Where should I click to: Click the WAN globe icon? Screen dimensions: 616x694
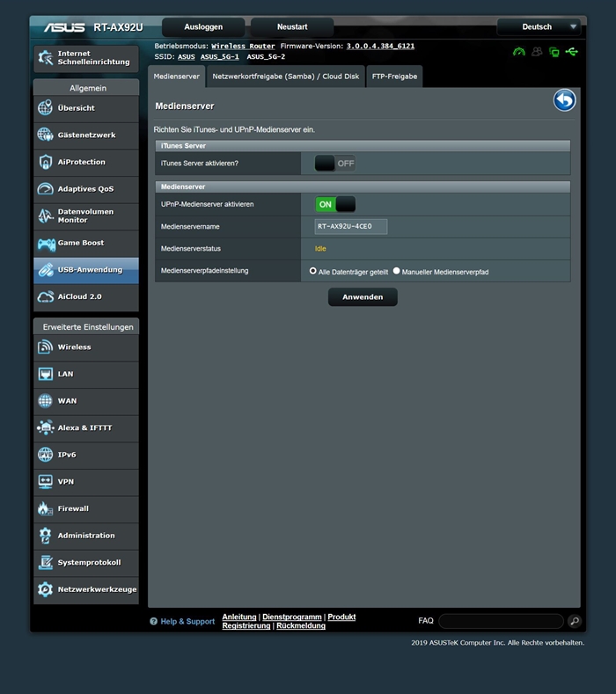(x=45, y=400)
